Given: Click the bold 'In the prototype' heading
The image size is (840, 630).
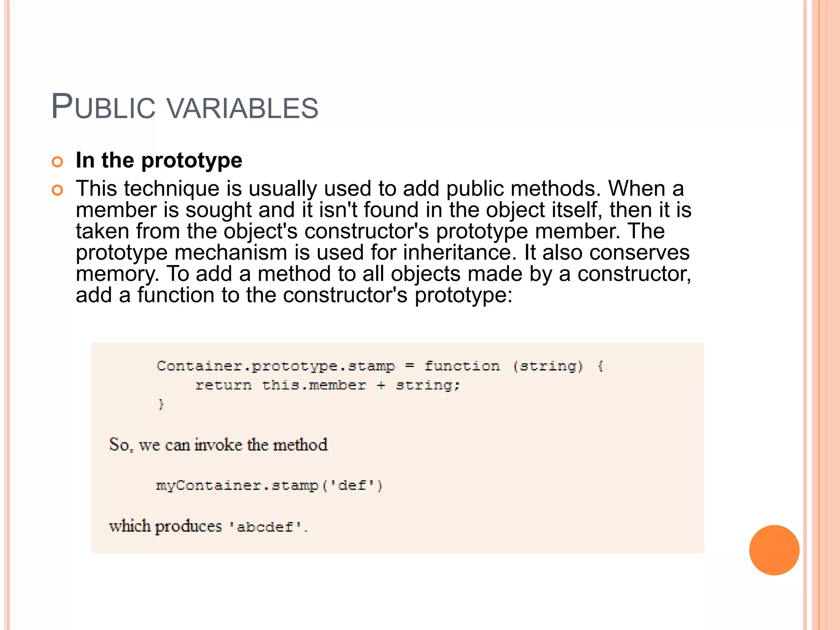Looking at the screenshot, I should tap(159, 160).
